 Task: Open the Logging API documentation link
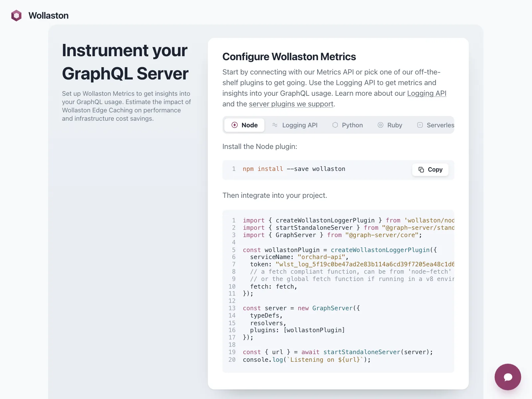pos(427,93)
